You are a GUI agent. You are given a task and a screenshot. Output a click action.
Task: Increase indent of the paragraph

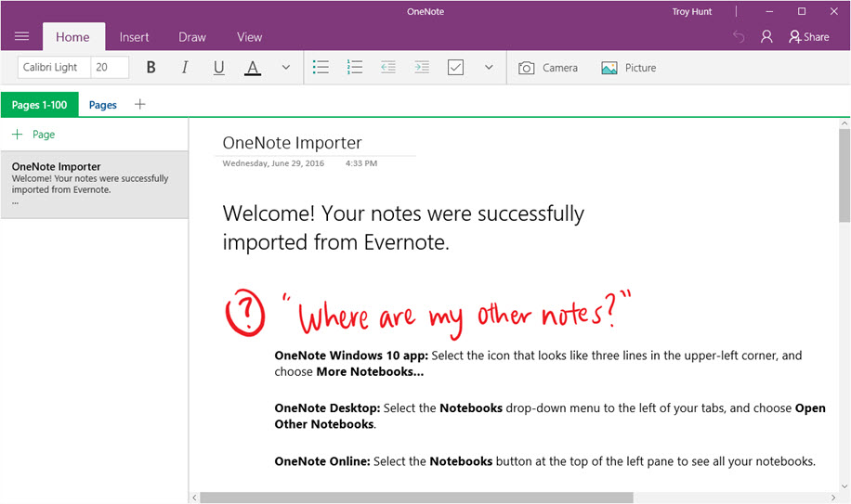click(x=422, y=67)
